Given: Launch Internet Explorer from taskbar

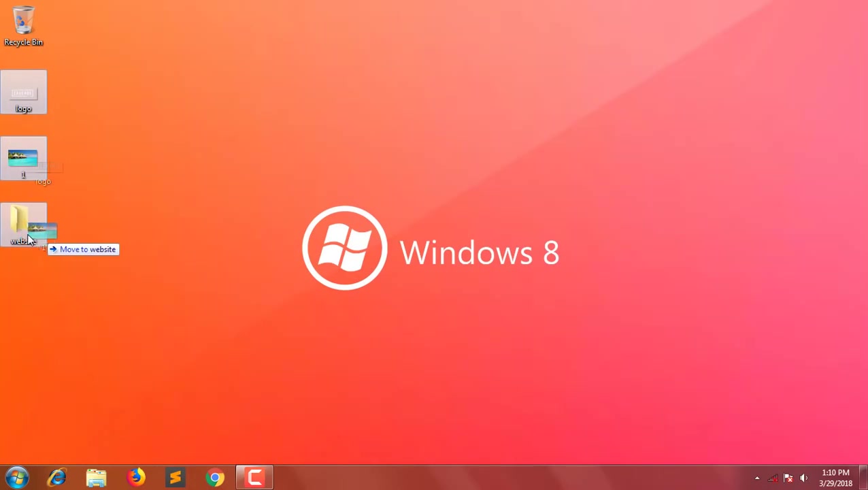Looking at the screenshot, I should point(56,478).
